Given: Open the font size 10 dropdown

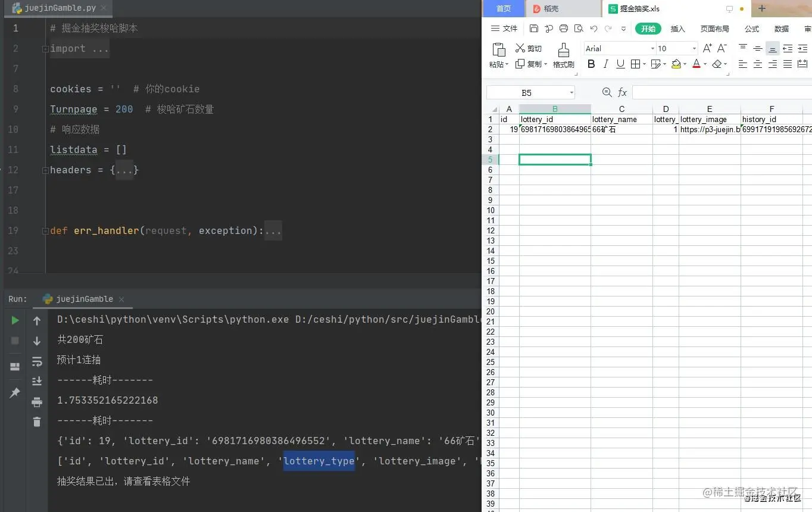Looking at the screenshot, I should point(694,49).
